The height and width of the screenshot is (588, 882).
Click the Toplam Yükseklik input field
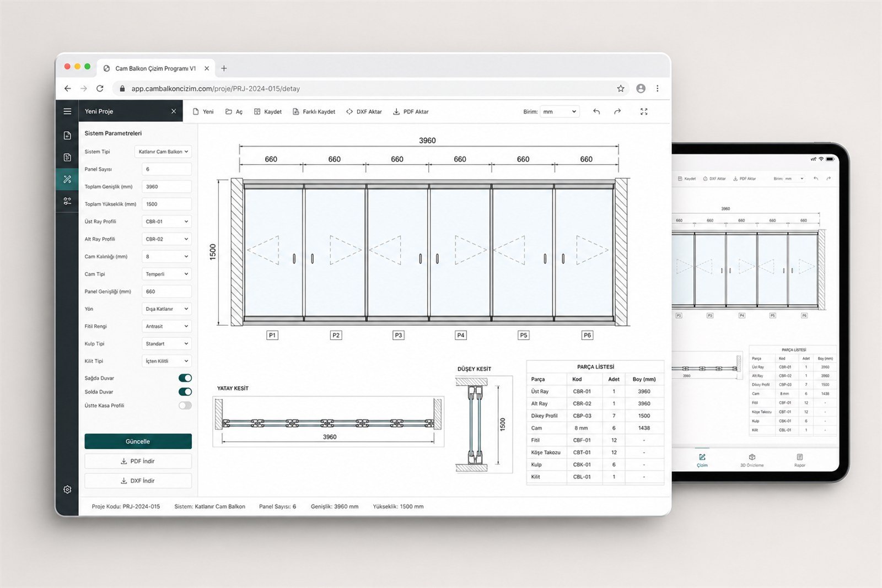(x=166, y=204)
